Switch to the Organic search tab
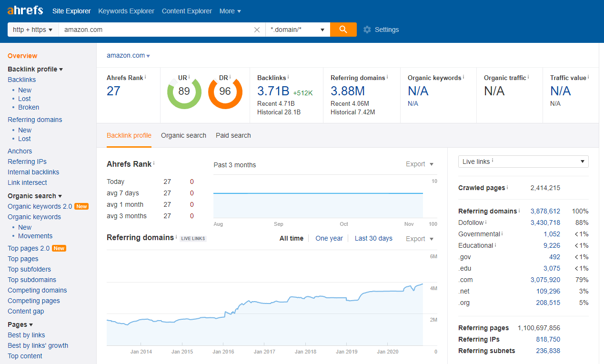The height and width of the screenshot is (364, 604). pos(183,135)
